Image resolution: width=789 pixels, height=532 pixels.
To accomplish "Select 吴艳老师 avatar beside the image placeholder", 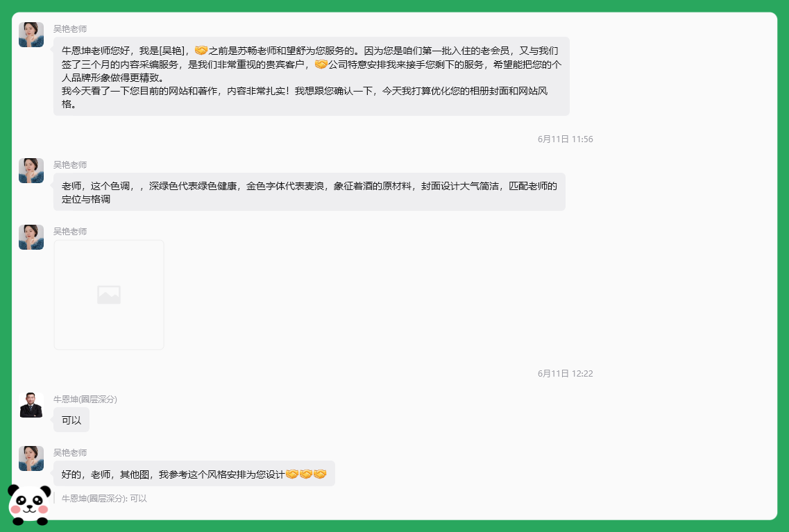I will coord(31,237).
